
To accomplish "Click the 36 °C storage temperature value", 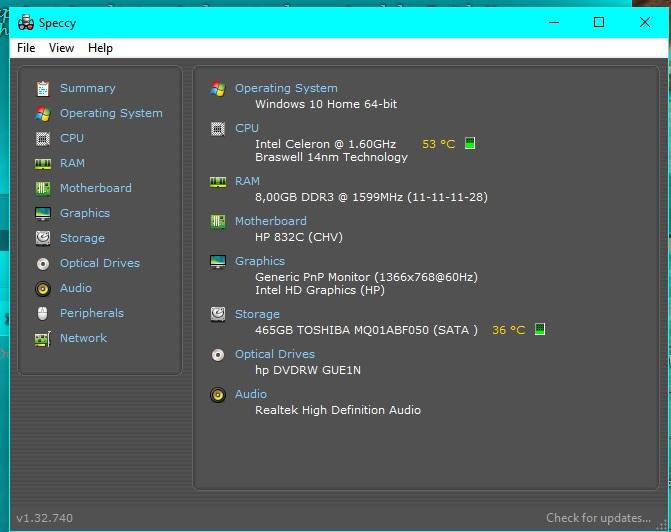I will coord(509,330).
